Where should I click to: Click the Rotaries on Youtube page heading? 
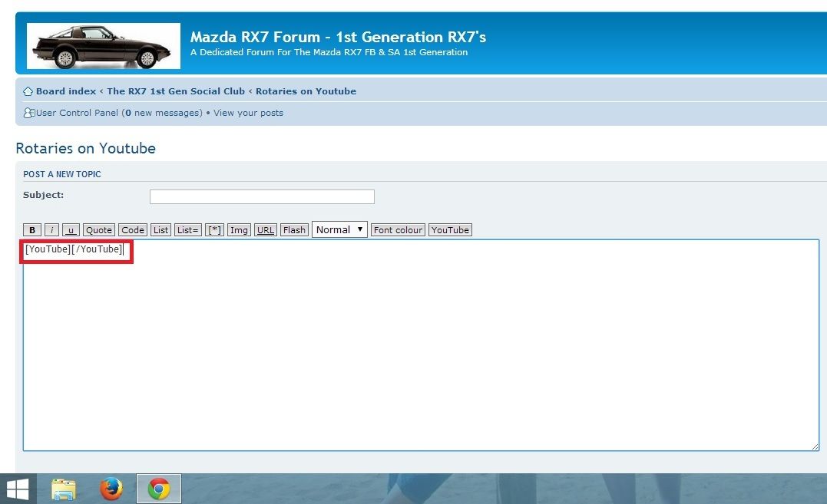[x=85, y=149]
